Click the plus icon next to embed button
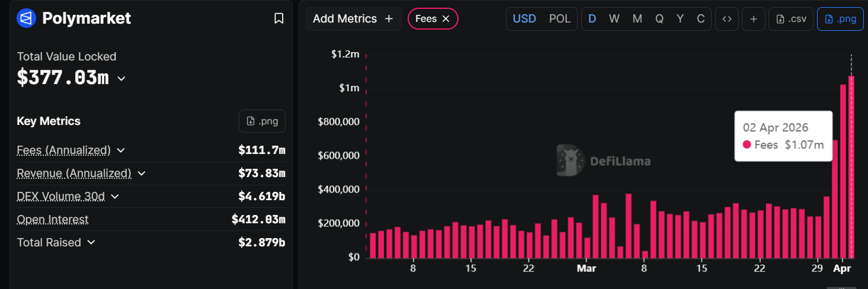 click(x=754, y=19)
